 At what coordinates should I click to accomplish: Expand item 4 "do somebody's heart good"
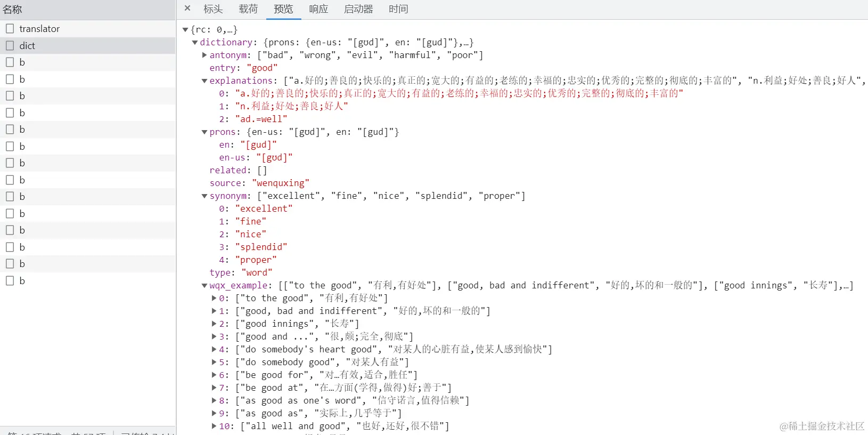pos(214,350)
